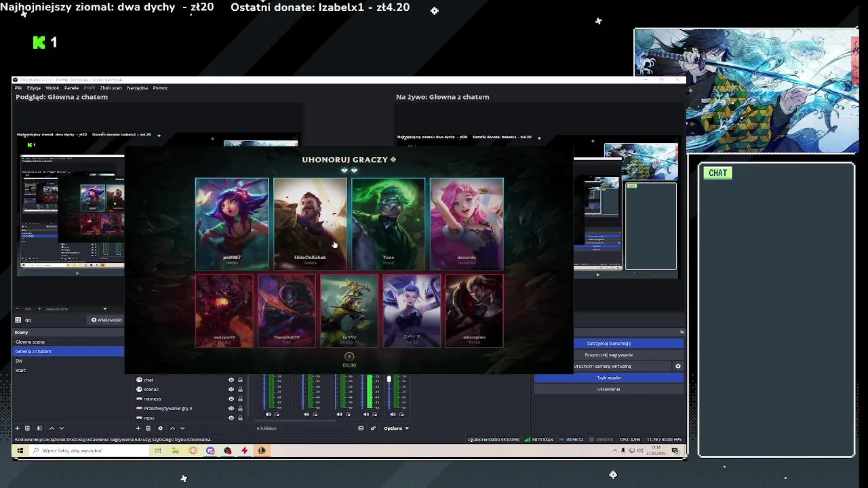Click Windows search box on taskbar

(x=87, y=451)
